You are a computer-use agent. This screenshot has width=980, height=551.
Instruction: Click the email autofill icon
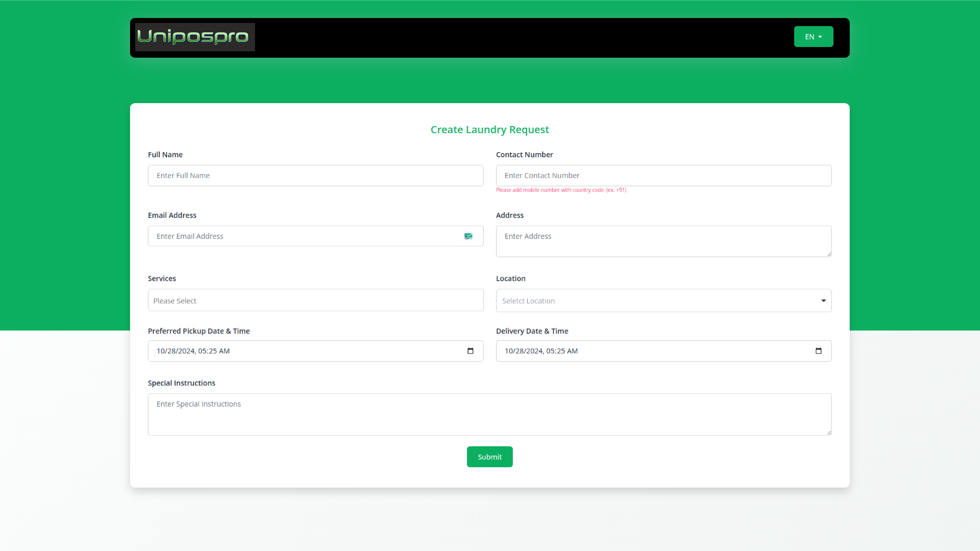468,236
